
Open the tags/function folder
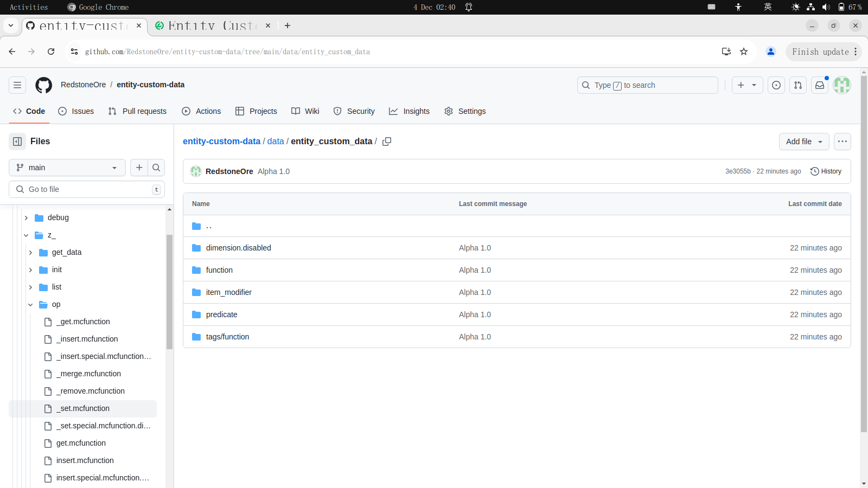[228, 337]
